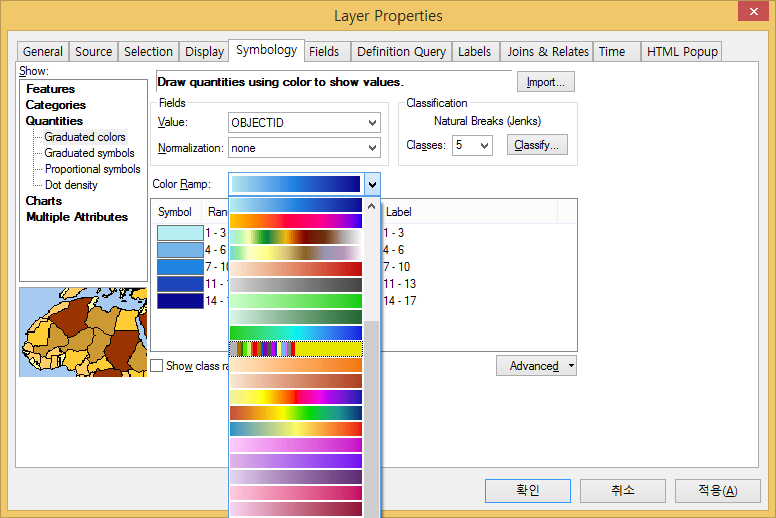Choose Graduated symbols renderer
776x518 pixels.
click(90, 153)
